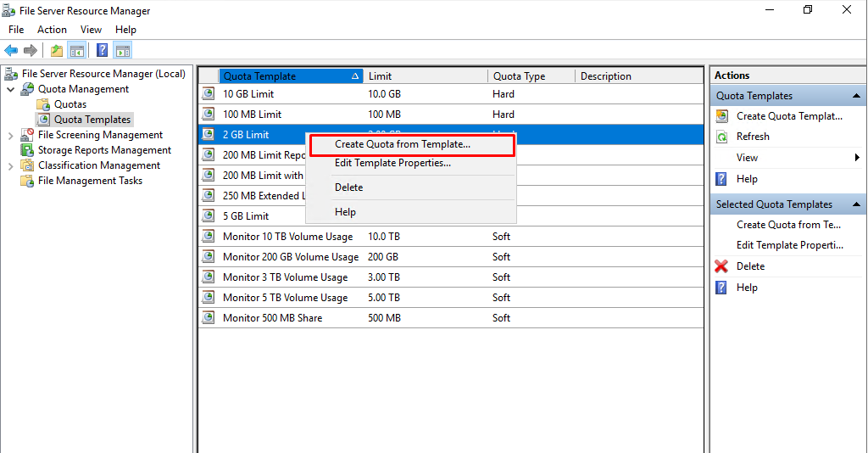Click the 200 GB limit value cell
The width and height of the screenshot is (868, 453).
(383, 257)
